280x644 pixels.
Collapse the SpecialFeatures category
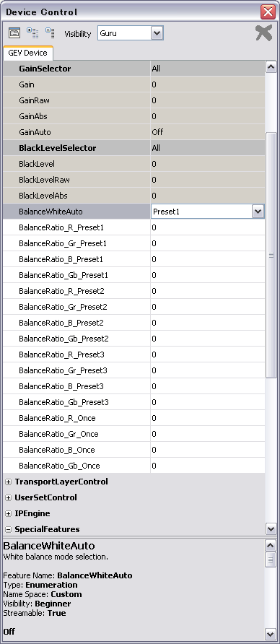coord(8,529)
